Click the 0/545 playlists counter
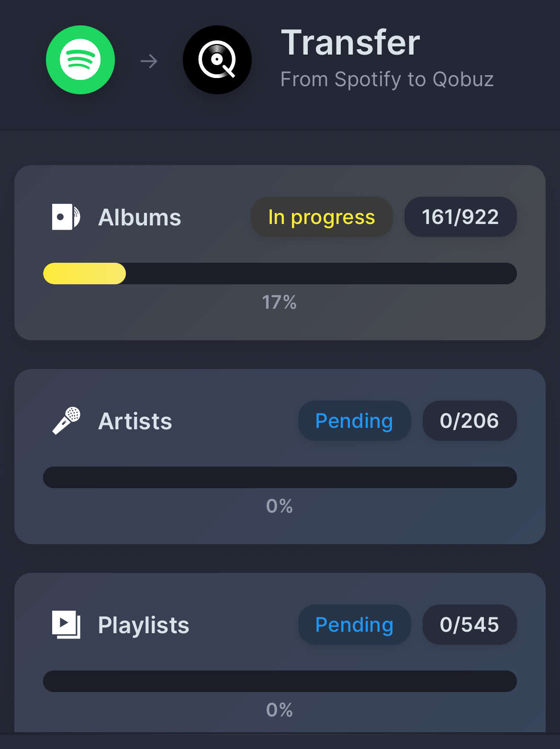This screenshot has height=749, width=560. pos(470,625)
